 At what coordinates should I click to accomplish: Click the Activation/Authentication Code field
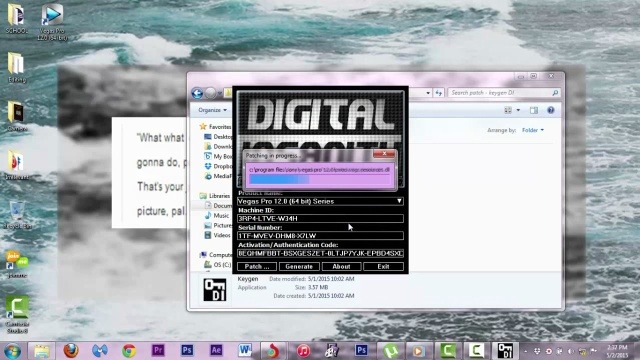320,253
